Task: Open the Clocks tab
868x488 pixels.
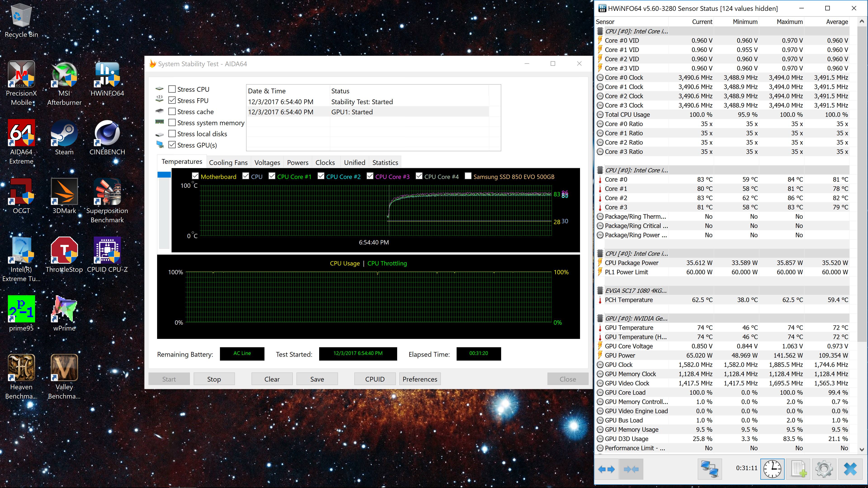Action: tap(325, 162)
